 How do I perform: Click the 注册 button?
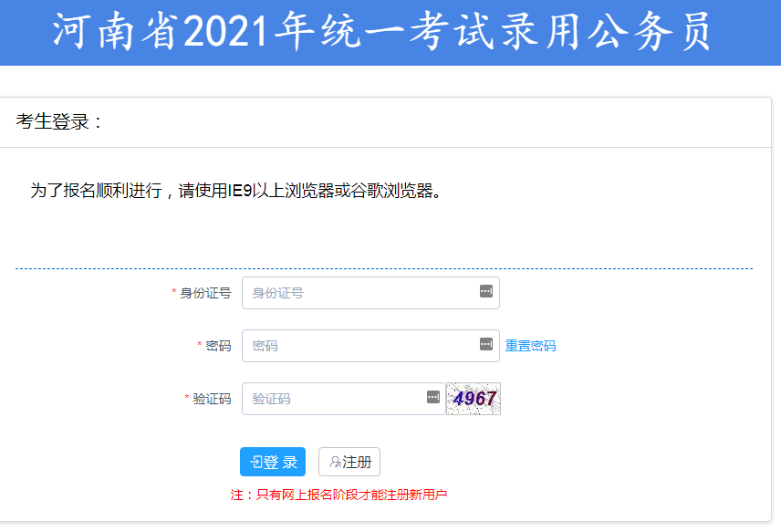(349, 463)
